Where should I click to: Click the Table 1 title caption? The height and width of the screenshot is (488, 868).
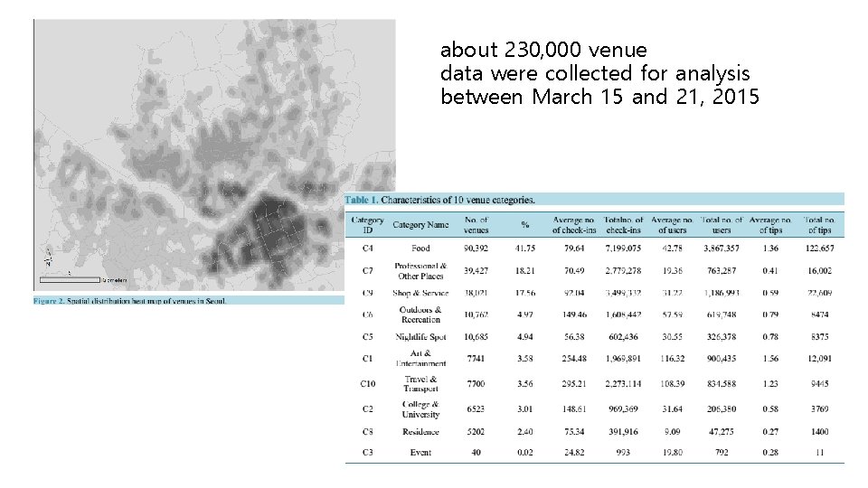click(x=439, y=200)
